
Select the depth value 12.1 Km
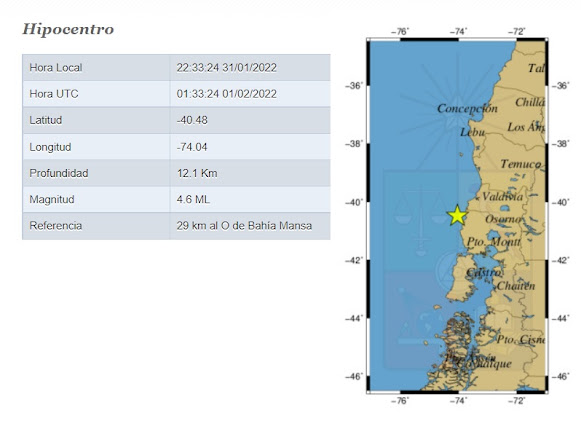[197, 173]
